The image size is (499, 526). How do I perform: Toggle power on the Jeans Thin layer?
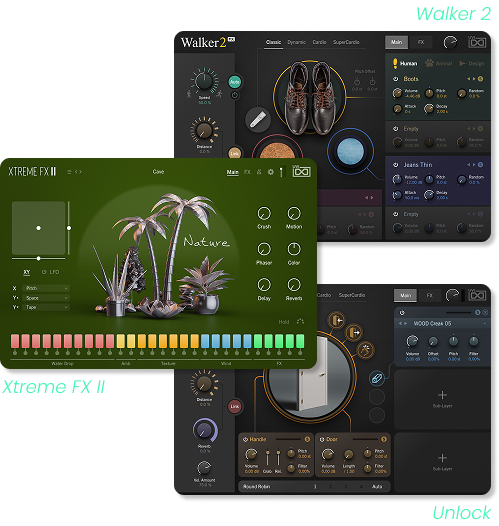pyautogui.click(x=395, y=165)
